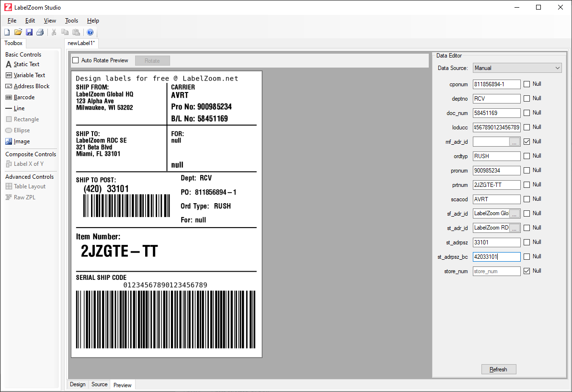This screenshot has height=392, width=572.
Task: Click the ship to post barcode preview
Action: tap(126, 206)
